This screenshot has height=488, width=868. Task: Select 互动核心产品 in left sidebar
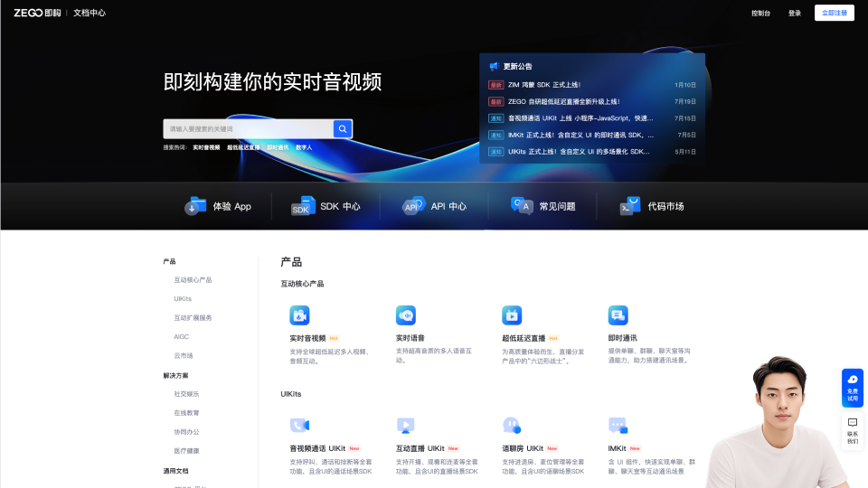click(x=193, y=280)
